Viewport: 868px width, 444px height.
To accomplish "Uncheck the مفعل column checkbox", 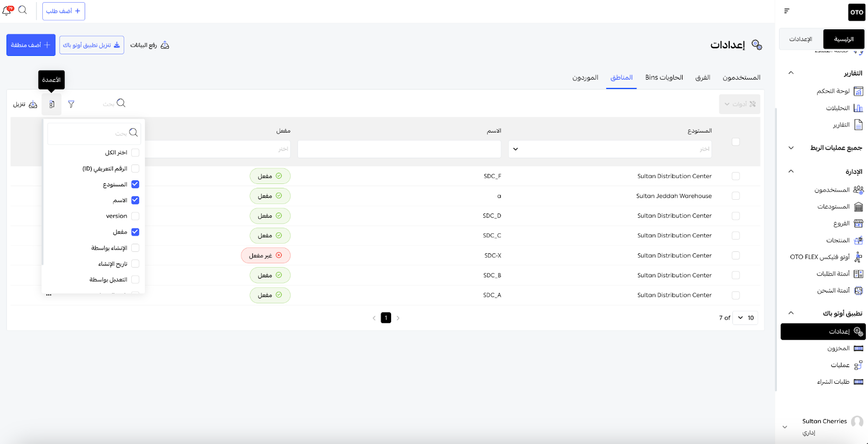I will pos(135,232).
